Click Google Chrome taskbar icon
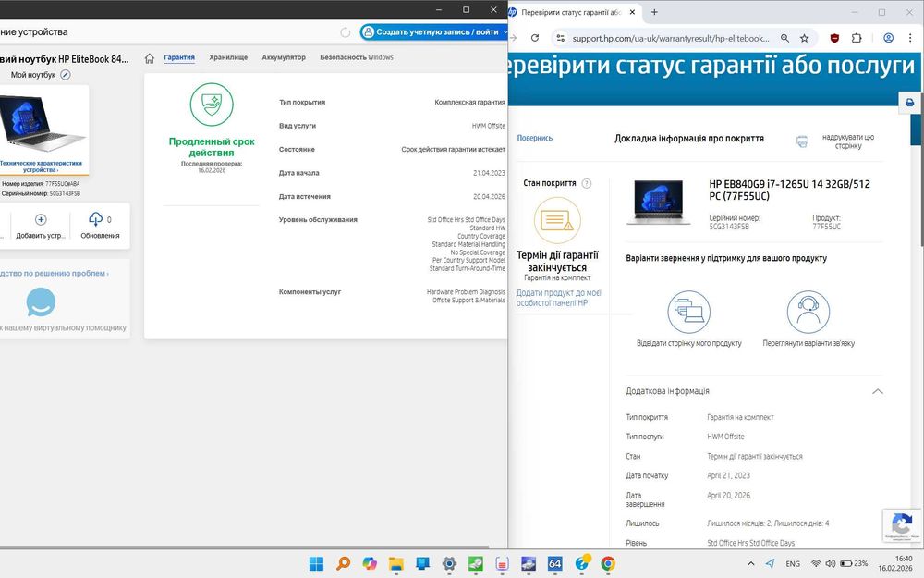Viewport: 924px width, 578px height. pos(608,563)
